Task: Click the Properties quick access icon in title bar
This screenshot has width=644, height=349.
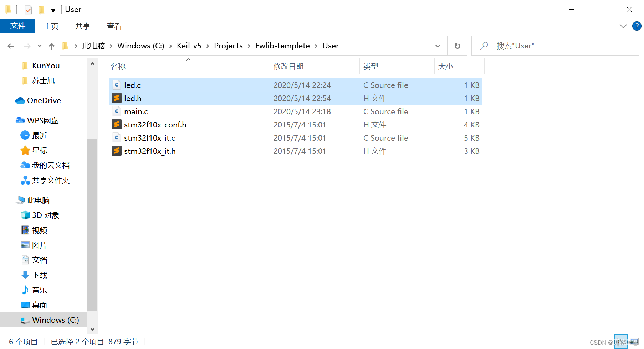Action: (28, 10)
